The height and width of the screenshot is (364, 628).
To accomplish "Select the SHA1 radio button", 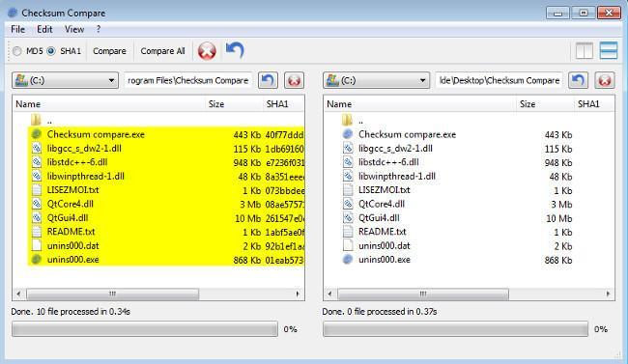I will [x=51, y=51].
